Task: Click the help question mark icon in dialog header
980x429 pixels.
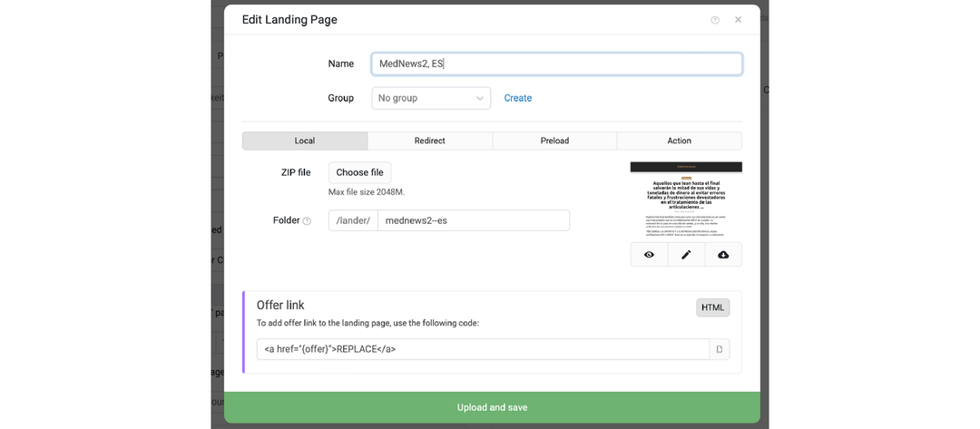Action: click(x=715, y=20)
